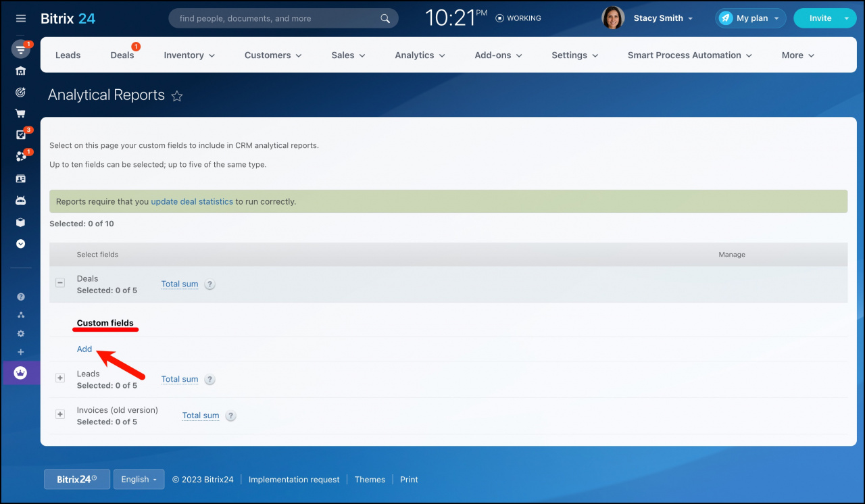This screenshot has height=504, width=865.
Task: Open the Invite button dropdown arrow
Action: [x=846, y=18]
